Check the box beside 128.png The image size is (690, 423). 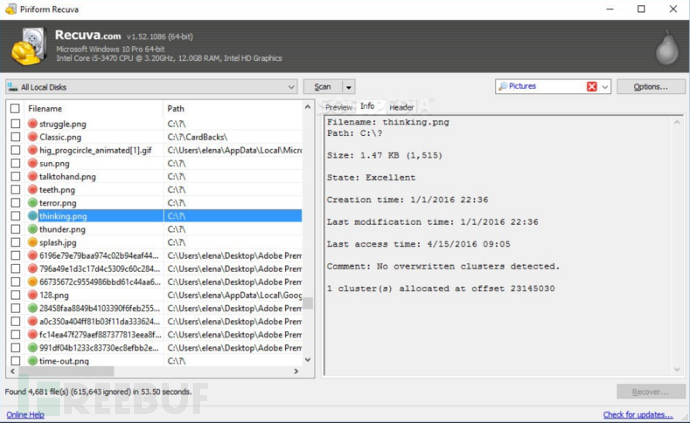coord(15,295)
